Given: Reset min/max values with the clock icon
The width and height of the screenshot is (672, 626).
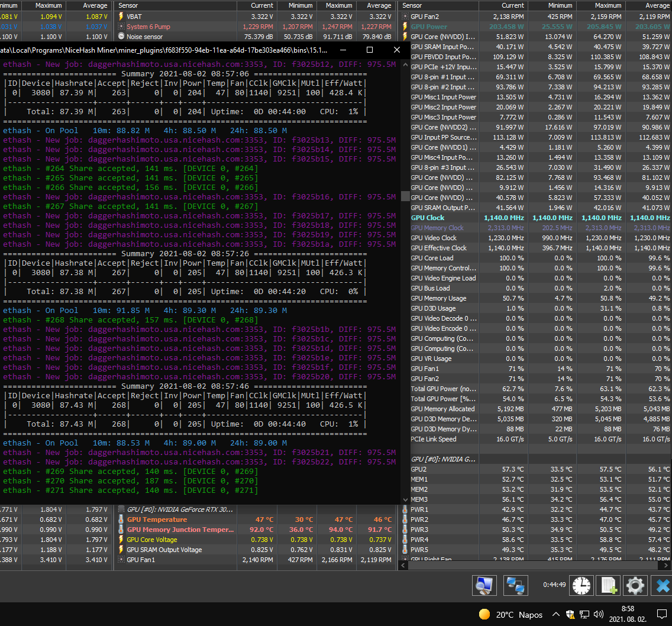Looking at the screenshot, I should pyautogui.click(x=581, y=585).
